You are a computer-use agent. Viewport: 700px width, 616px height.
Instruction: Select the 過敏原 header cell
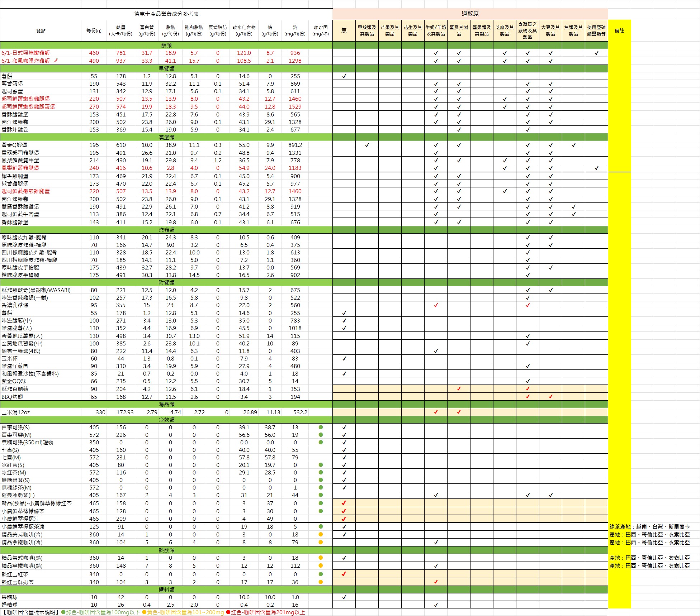[470, 14]
